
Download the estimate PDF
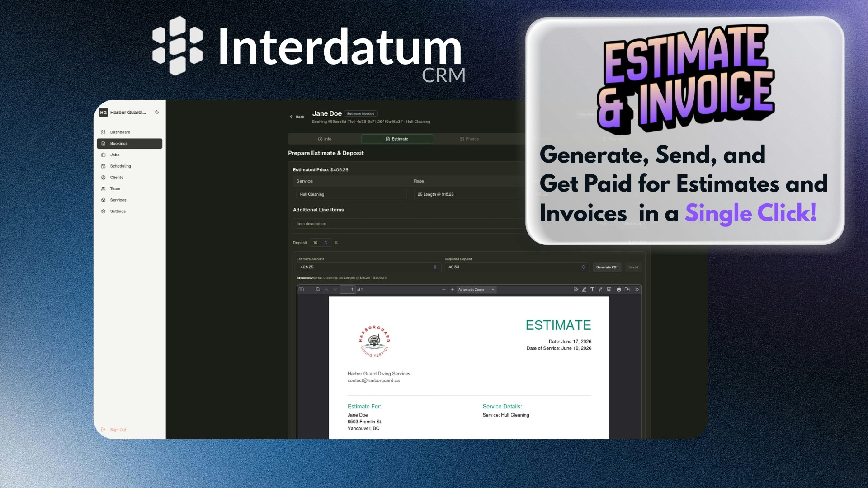[627, 290]
